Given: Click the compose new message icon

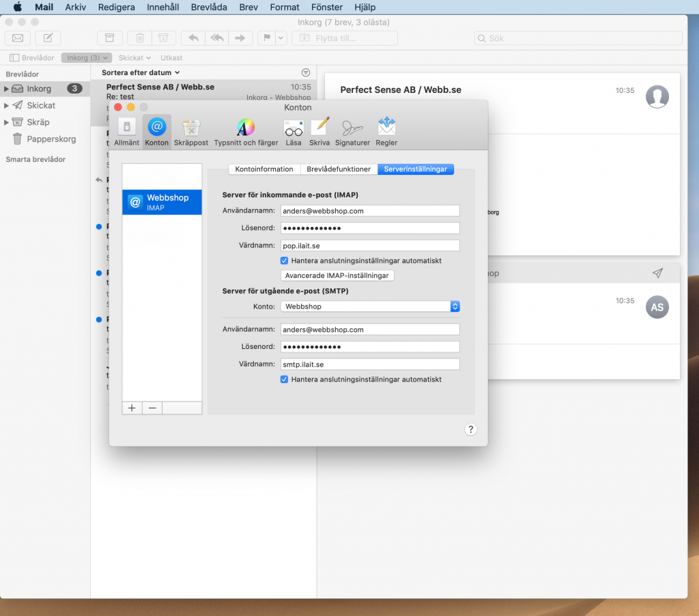Looking at the screenshot, I should pyautogui.click(x=48, y=38).
